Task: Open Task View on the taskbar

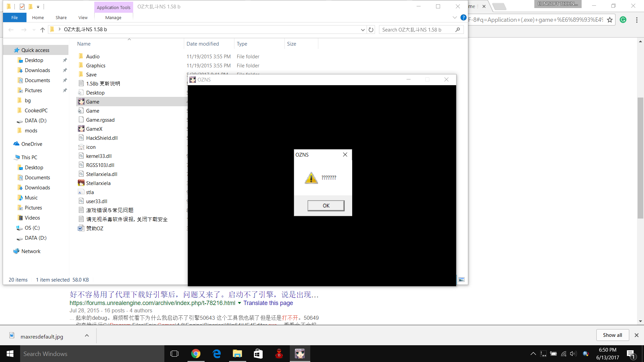Action: click(174, 354)
